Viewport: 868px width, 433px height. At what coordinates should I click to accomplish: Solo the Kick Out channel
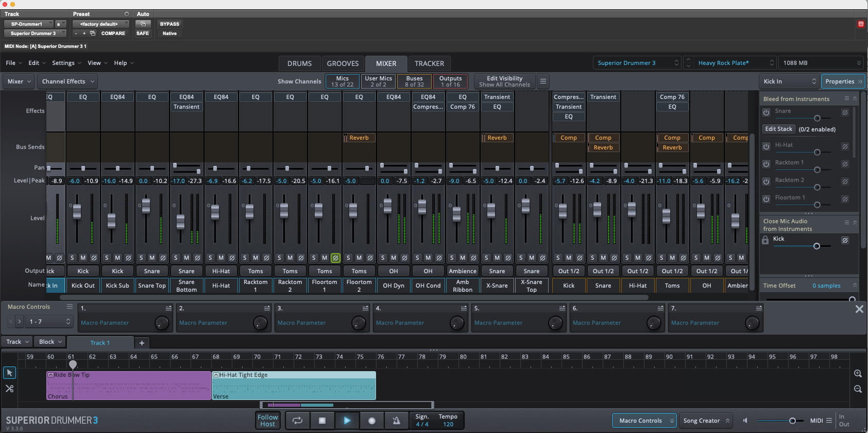click(x=72, y=258)
